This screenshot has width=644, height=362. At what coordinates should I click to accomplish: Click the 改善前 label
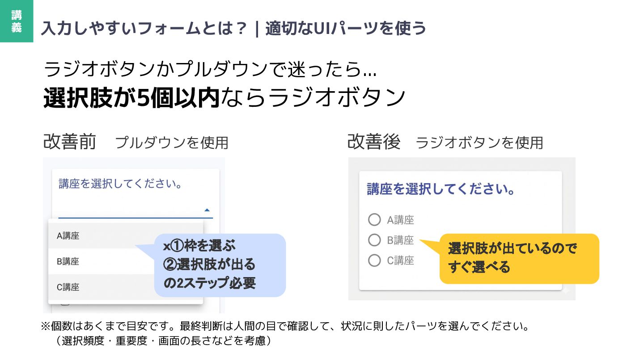pyautogui.click(x=70, y=142)
